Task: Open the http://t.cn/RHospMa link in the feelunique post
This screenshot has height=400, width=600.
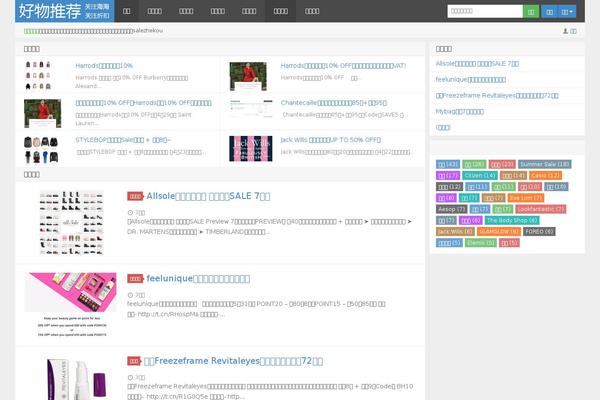Action: coord(168,314)
